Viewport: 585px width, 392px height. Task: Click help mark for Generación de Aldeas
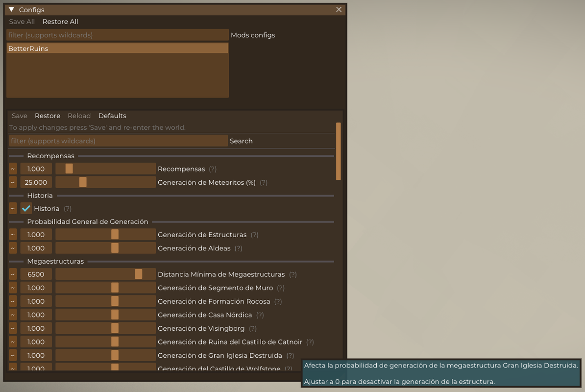pos(239,248)
